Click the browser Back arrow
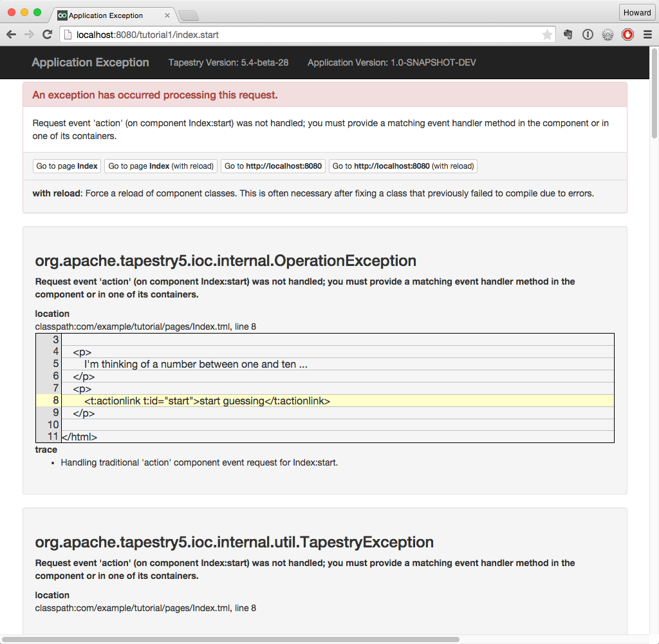The width and height of the screenshot is (659, 644). [12, 35]
